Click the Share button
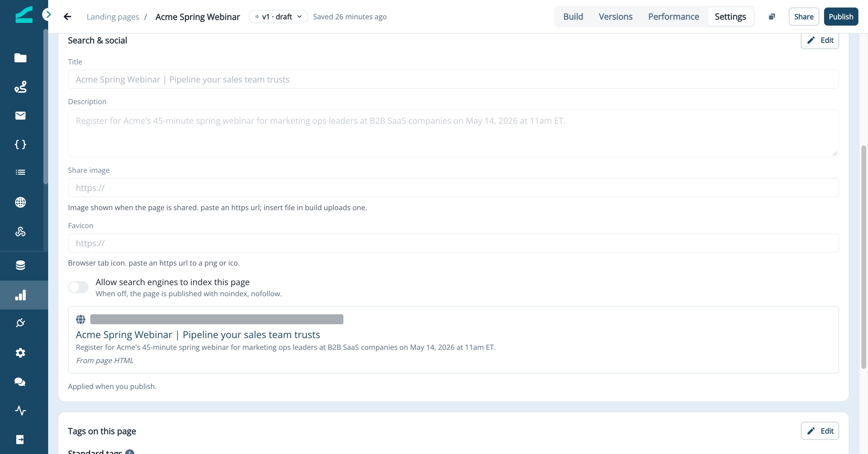The height and width of the screenshot is (454, 868). [x=804, y=17]
